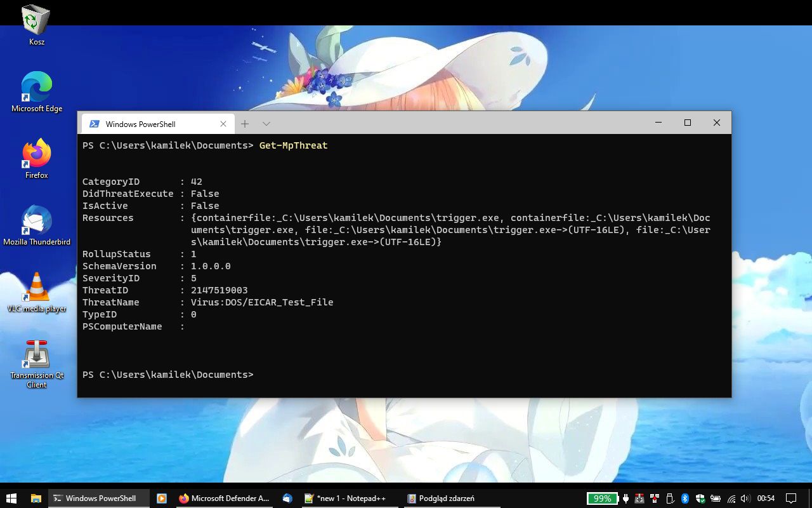This screenshot has width=812, height=508.
Task: Open the Thunderbird taskbar icon
Action: pyautogui.click(x=287, y=498)
